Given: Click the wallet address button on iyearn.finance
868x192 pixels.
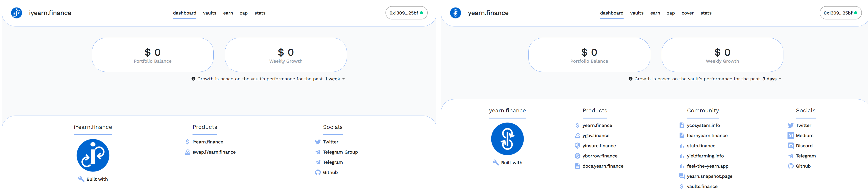Looking at the screenshot, I should [406, 13].
